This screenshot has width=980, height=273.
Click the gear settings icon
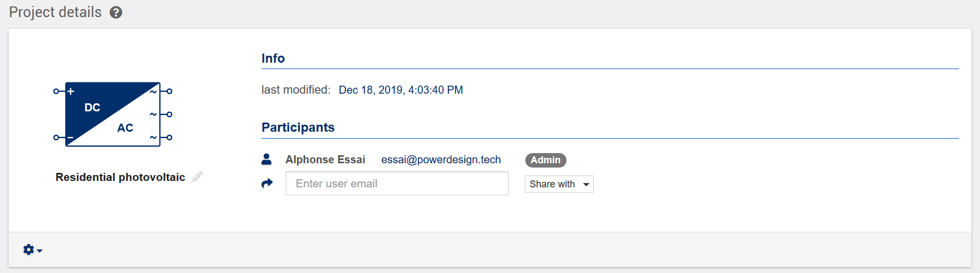[29, 249]
